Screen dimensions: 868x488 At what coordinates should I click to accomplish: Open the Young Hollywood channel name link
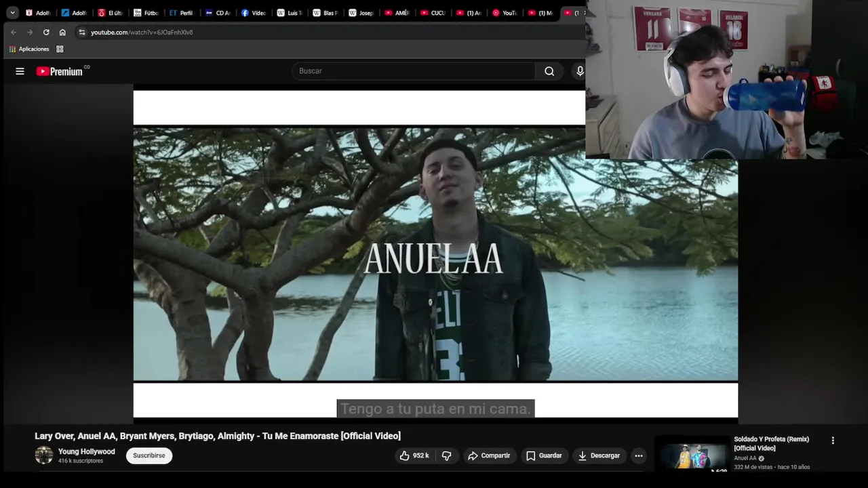87,451
